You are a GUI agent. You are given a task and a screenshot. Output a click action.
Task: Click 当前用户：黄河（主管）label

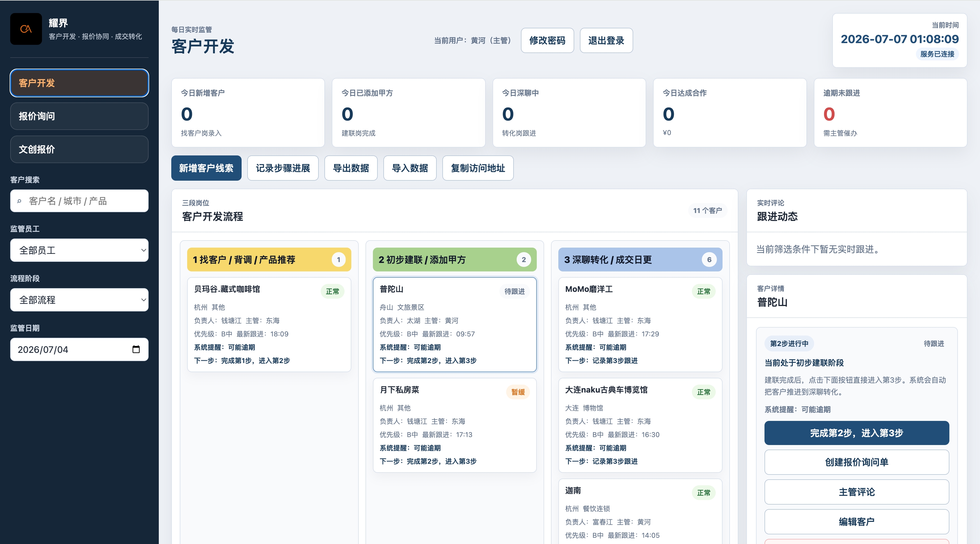(474, 40)
